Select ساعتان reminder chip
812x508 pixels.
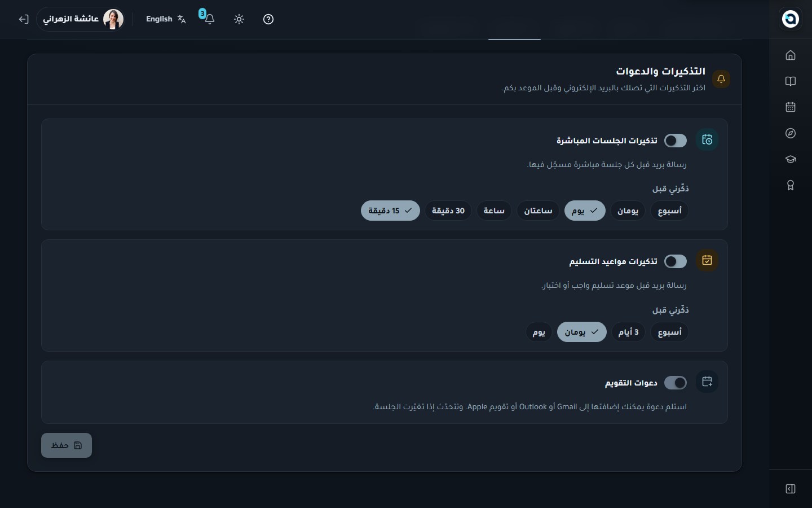pyautogui.click(x=539, y=211)
